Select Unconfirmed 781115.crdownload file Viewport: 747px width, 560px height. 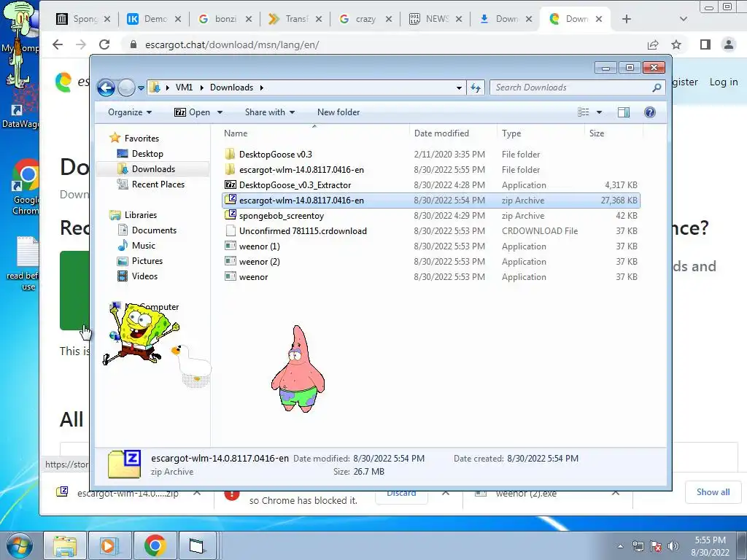[431, 231]
